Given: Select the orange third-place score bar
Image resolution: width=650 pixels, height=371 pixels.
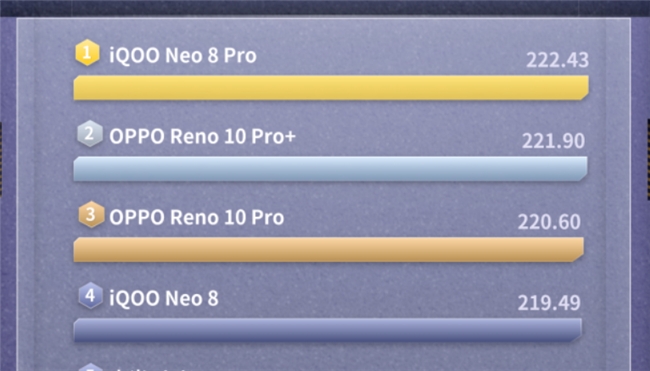Looking at the screenshot, I should click(x=329, y=250).
